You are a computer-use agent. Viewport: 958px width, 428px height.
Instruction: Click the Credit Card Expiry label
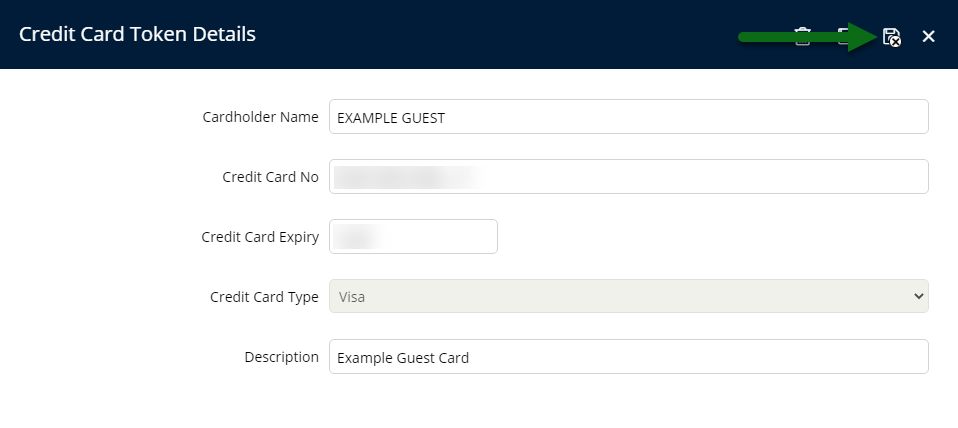coord(260,237)
